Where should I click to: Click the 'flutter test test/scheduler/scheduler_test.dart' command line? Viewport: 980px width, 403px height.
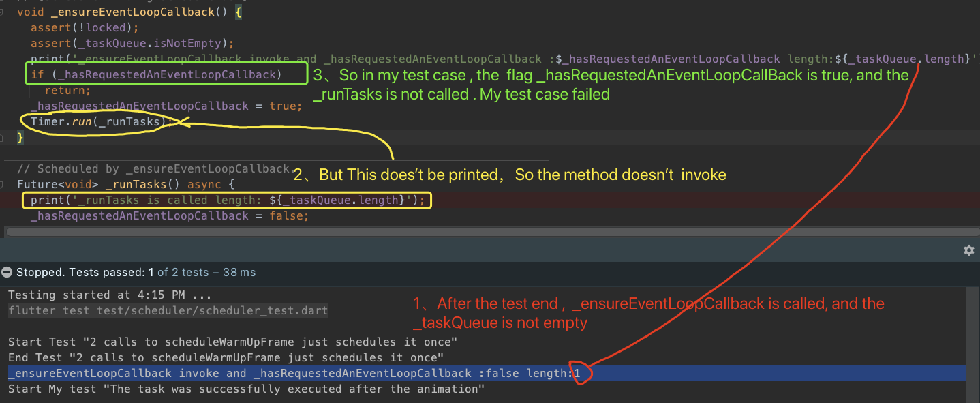pyautogui.click(x=168, y=310)
